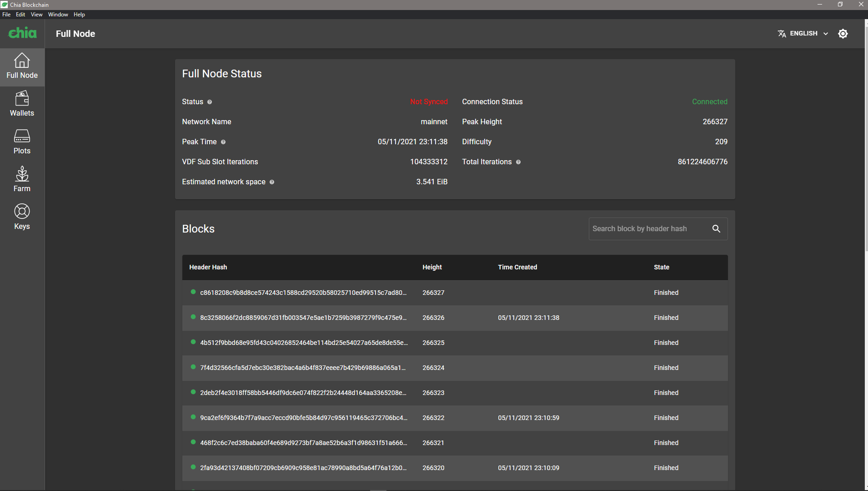This screenshot has height=491, width=868.
Task: Click the block search magnifier icon
Action: pyautogui.click(x=716, y=229)
